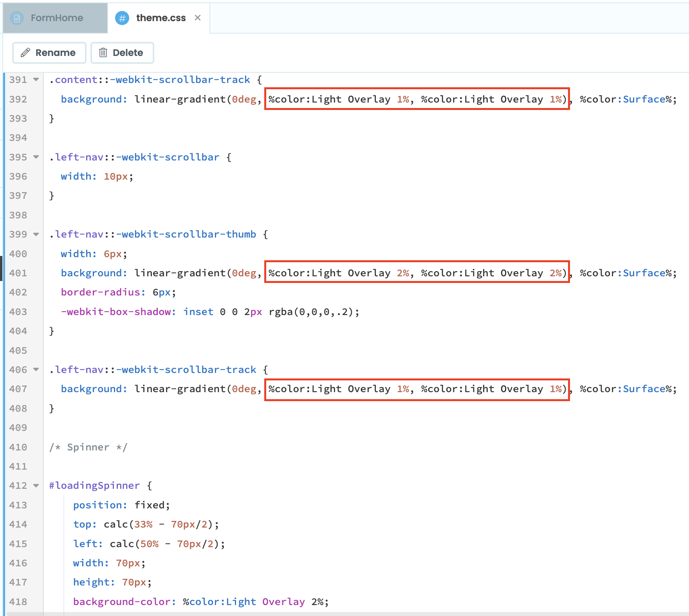
Task: Click '%color:Surface%' on line 407
Action: coord(626,389)
